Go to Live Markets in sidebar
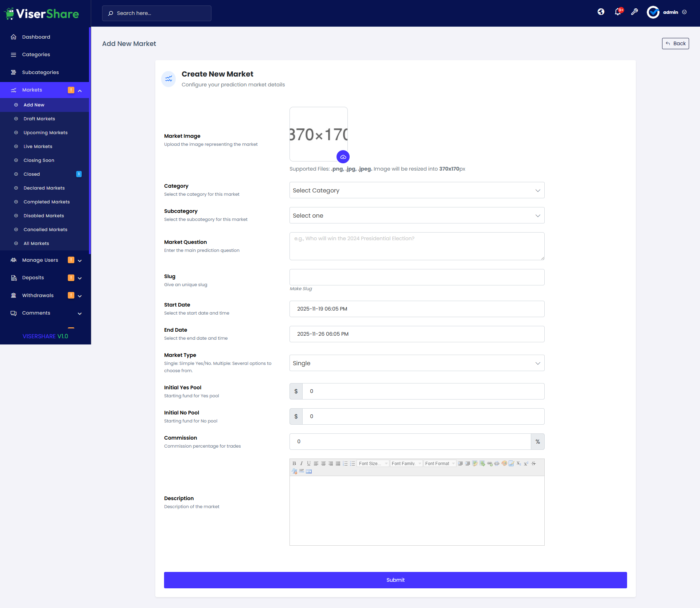Screen dimensions: 700x608 coord(38,147)
